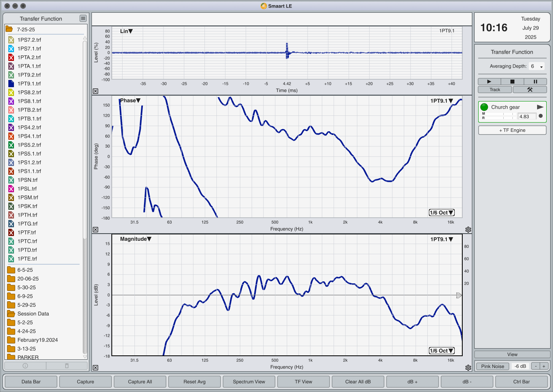Screen dimensions: 553x392
Task: Increase generator level with plus button
Action: pyautogui.click(x=544, y=366)
